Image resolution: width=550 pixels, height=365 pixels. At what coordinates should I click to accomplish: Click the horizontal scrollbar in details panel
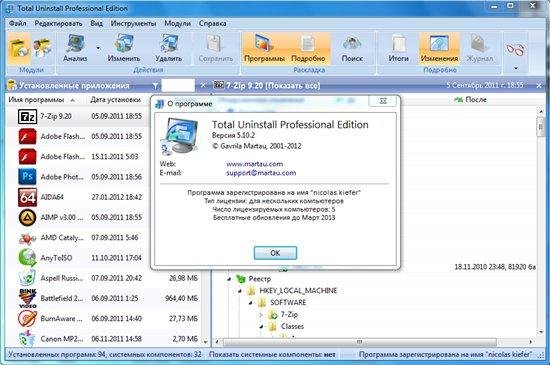tap(360, 342)
